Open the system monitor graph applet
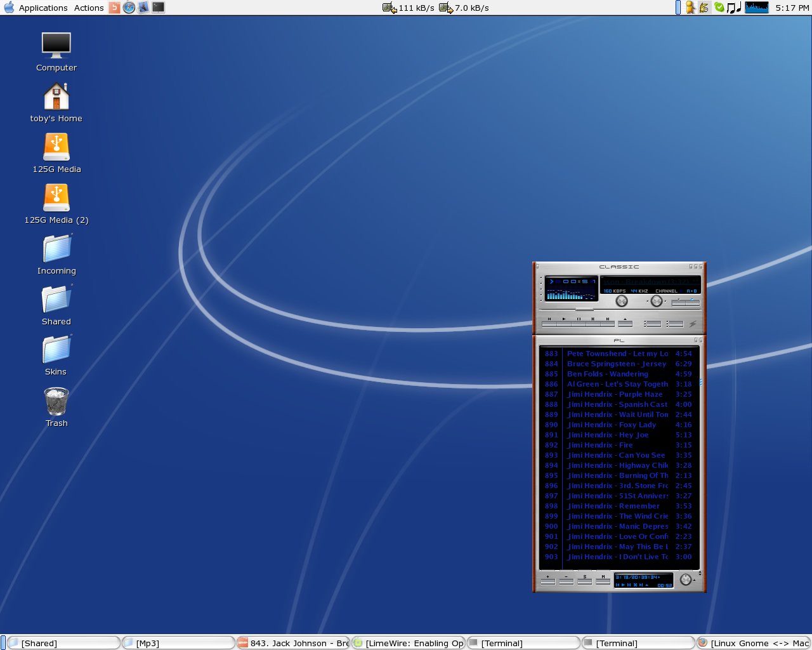Viewport: 812px width, 650px height. point(757,8)
